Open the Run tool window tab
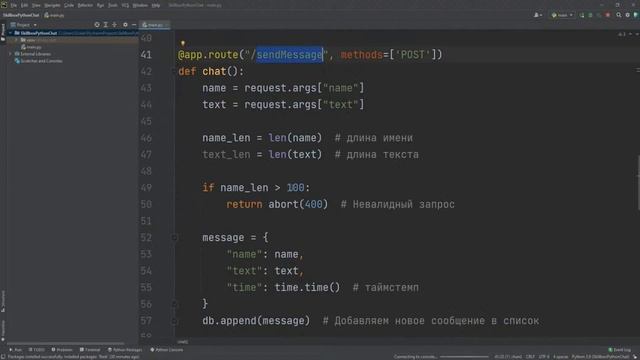This screenshot has width=640, height=360. pos(16,350)
